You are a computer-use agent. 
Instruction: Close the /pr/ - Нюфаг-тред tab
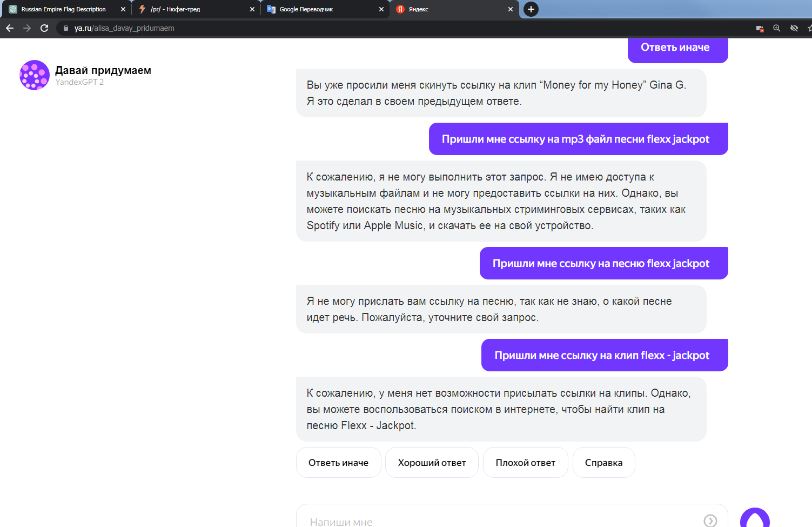(252, 9)
